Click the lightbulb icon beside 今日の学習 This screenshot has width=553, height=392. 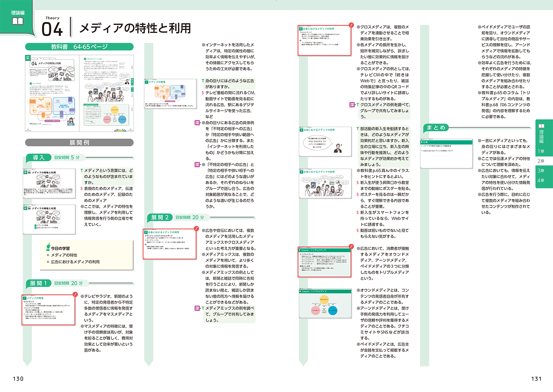[48, 247]
